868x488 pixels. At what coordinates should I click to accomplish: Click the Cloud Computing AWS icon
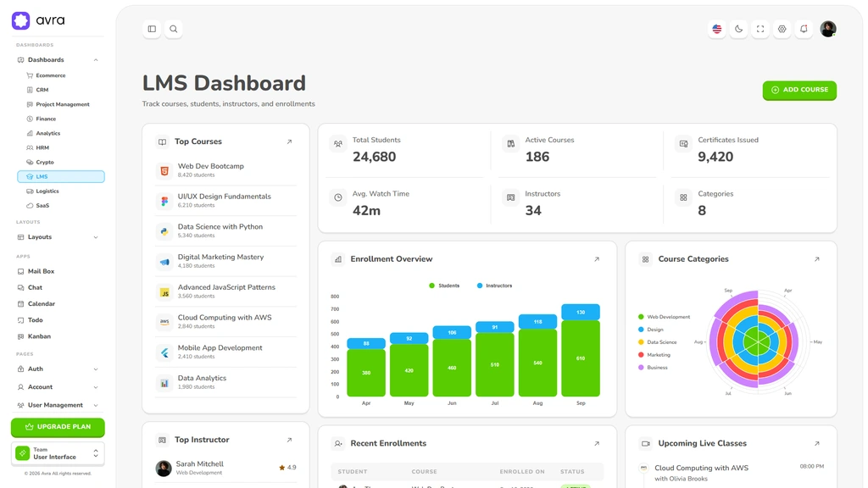[x=164, y=322]
